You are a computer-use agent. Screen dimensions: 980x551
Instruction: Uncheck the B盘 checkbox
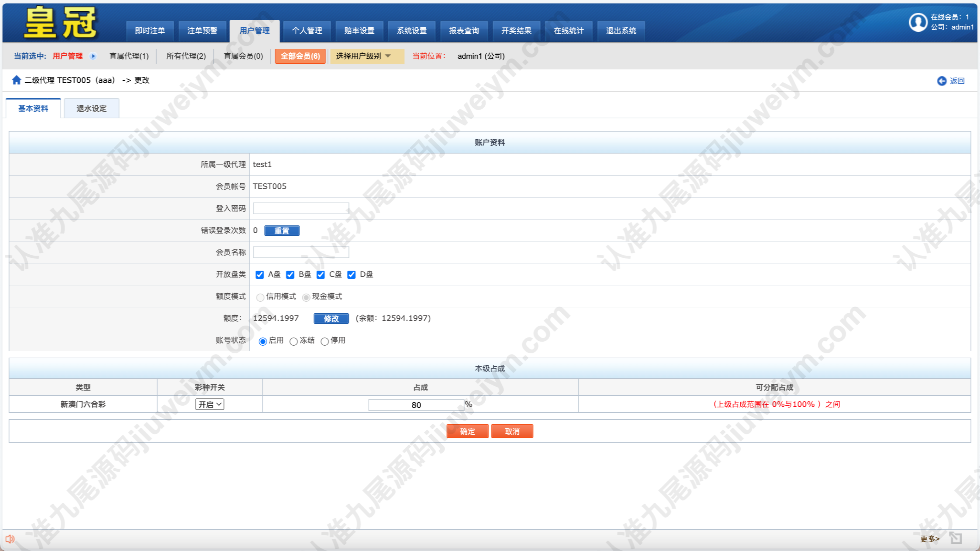point(290,274)
